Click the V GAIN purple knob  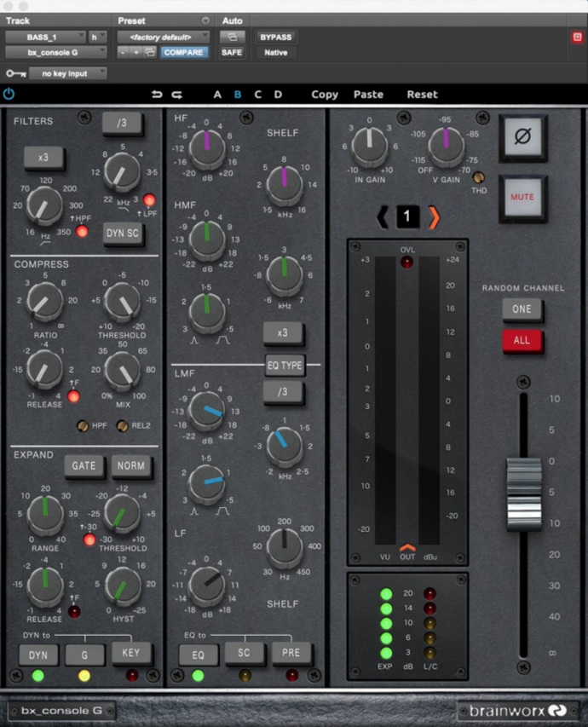(446, 146)
